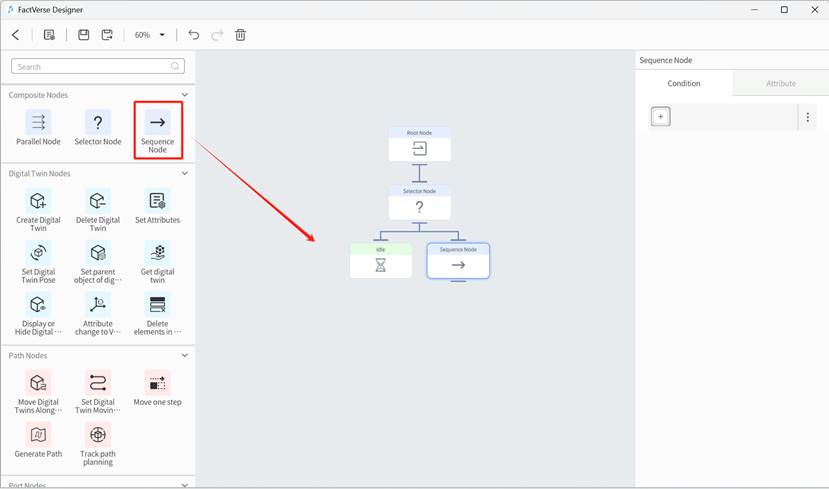Select the Set Digital Twin Pose node
The image size is (829, 489).
point(38,253)
